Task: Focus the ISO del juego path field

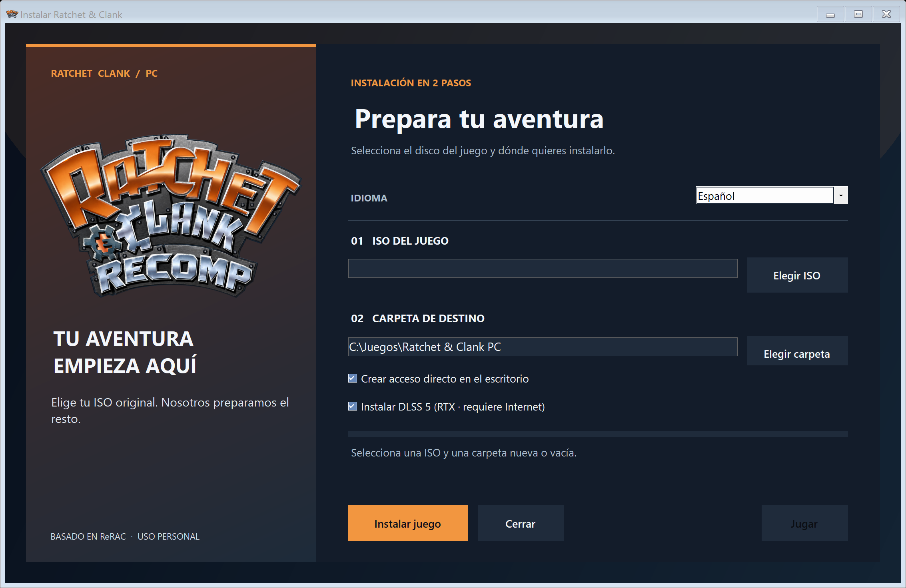Action: click(543, 268)
